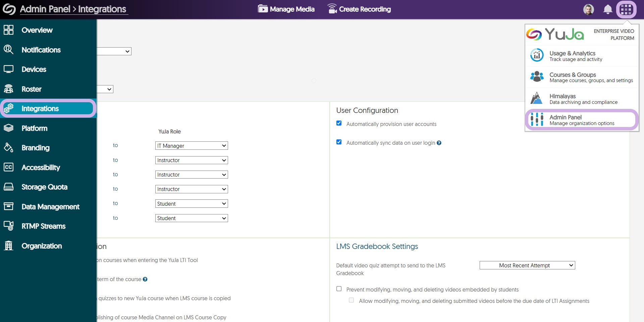The image size is (644, 322).
Task: Click help icon beside sync data on login
Action: click(x=439, y=143)
